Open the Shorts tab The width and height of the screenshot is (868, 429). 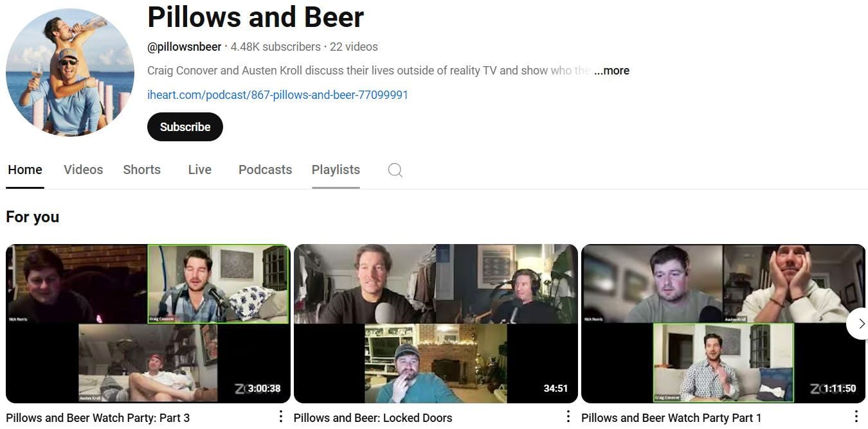(141, 170)
